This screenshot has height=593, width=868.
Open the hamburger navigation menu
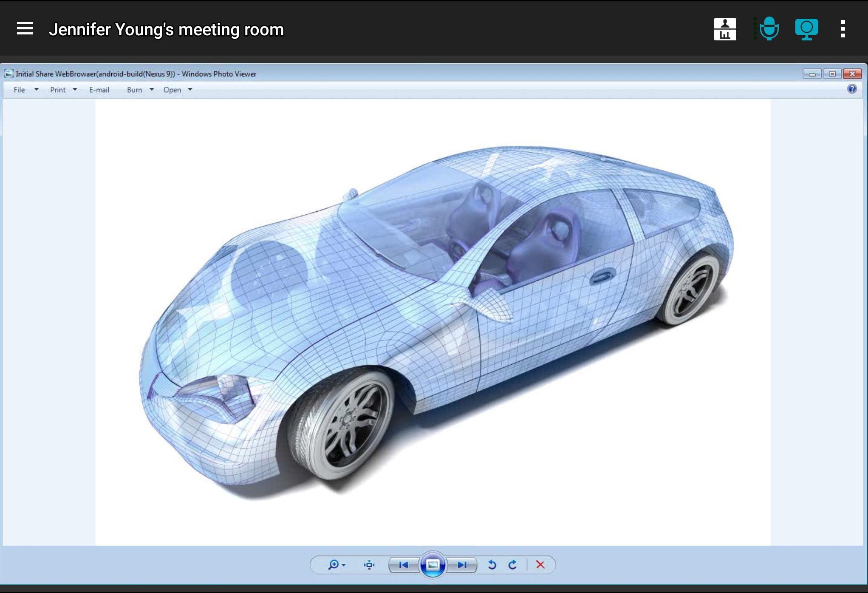[25, 29]
